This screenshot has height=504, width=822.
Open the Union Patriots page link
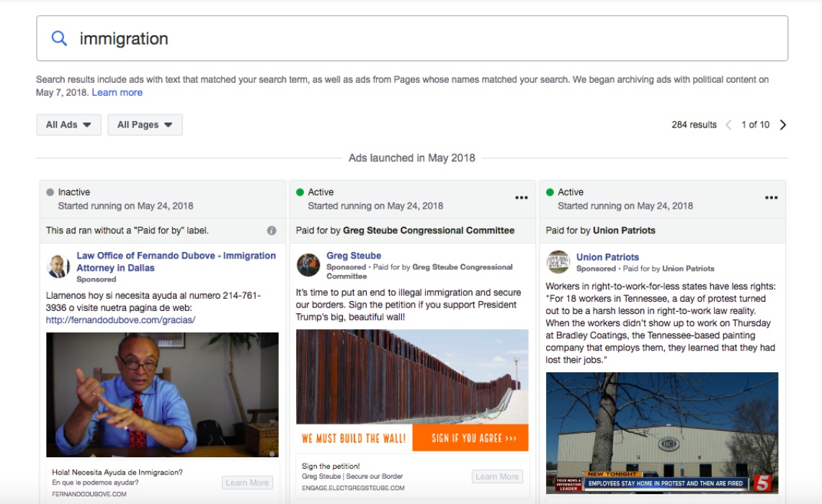pos(607,257)
